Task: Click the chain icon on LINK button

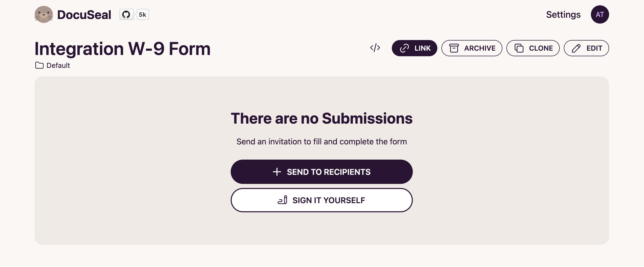Action: [404, 48]
